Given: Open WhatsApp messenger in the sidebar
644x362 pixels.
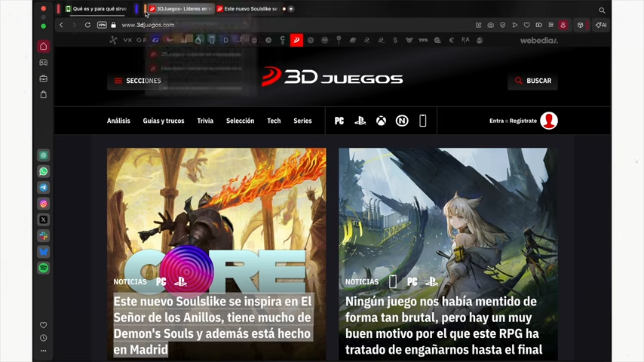Looking at the screenshot, I should click(x=44, y=171).
